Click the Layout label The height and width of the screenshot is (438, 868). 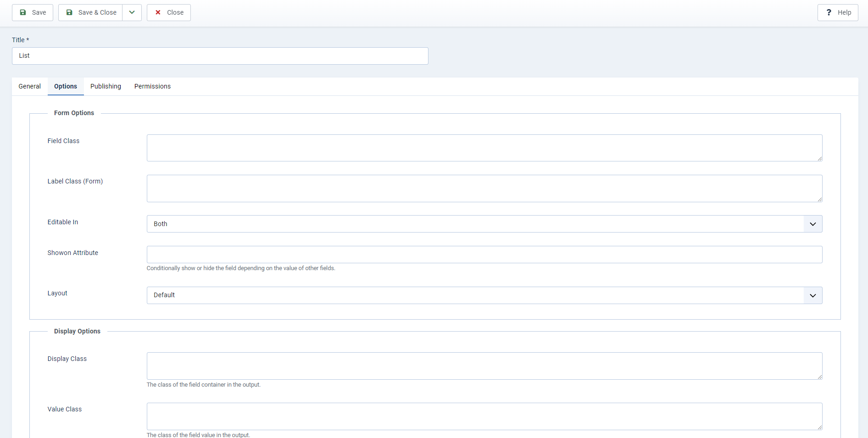(57, 293)
